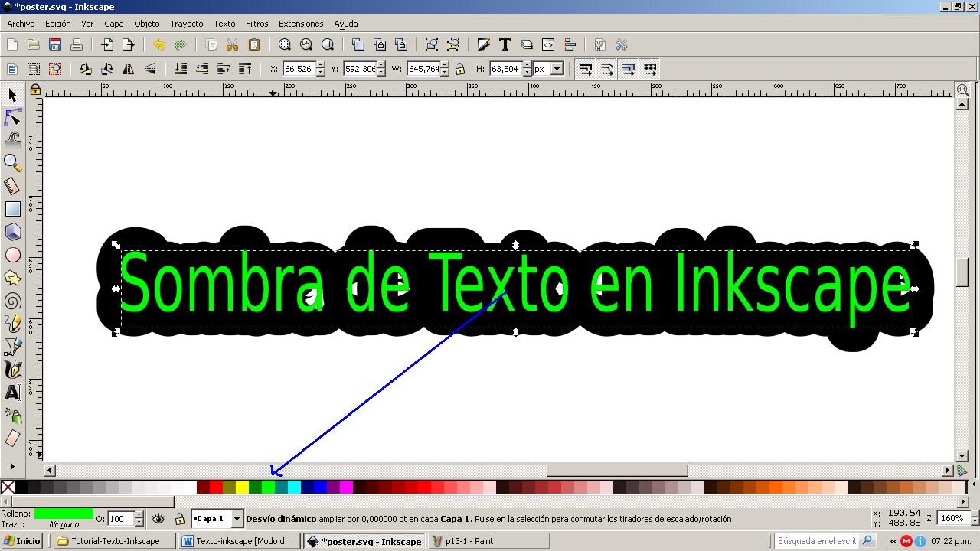980x551 pixels.
Task: Select the Measure ruler tool
Action: (12, 185)
